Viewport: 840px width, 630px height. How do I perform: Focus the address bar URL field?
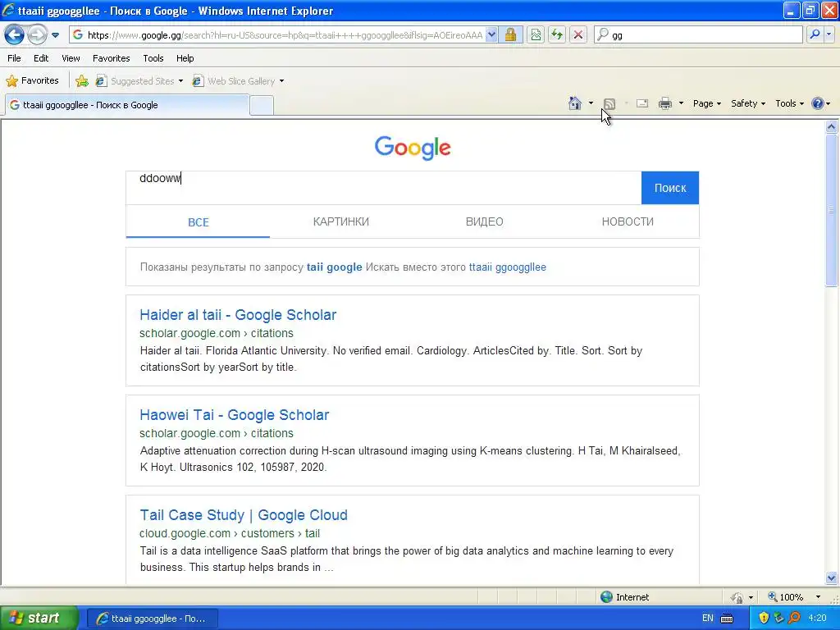(285, 34)
